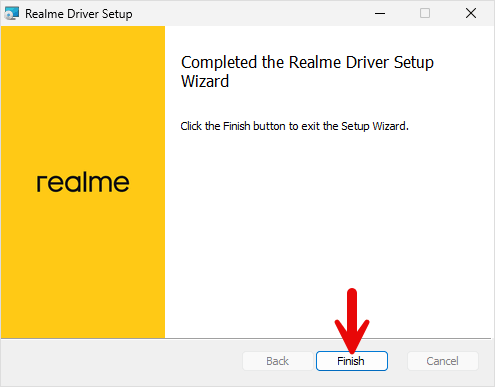Click the Realme Driver Setup title icon
Viewport: 495px width, 387px height.
click(12, 14)
